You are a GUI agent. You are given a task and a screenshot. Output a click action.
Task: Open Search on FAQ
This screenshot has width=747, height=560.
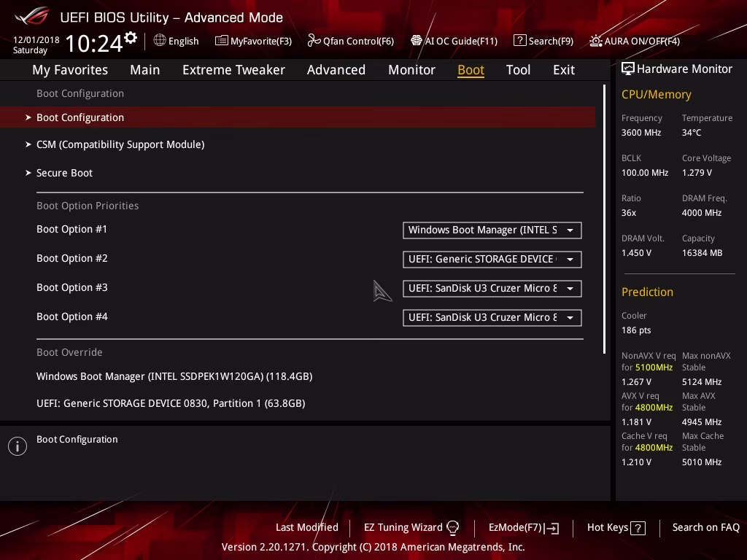[x=705, y=527]
